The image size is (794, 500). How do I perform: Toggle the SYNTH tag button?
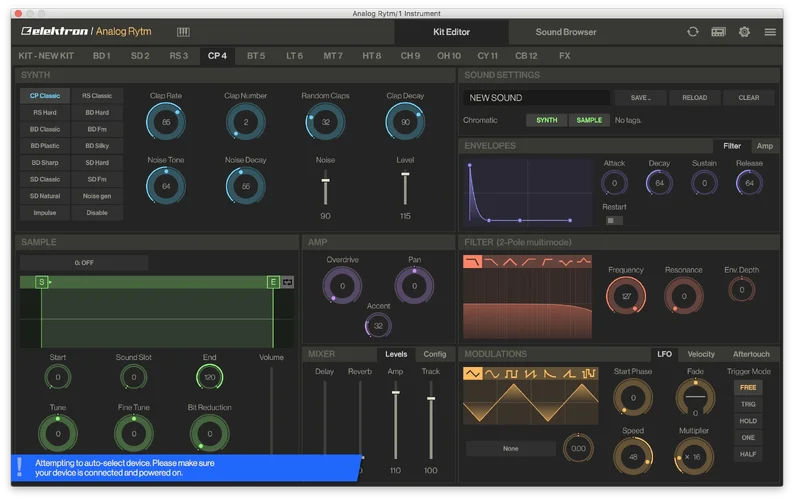546,120
